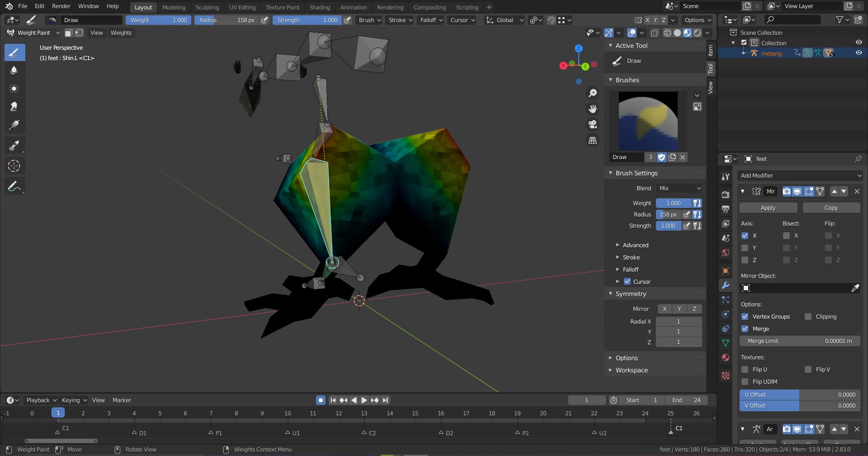Switch to the Material properties tab
Viewport: 868px width, 456px height.
coord(726,357)
